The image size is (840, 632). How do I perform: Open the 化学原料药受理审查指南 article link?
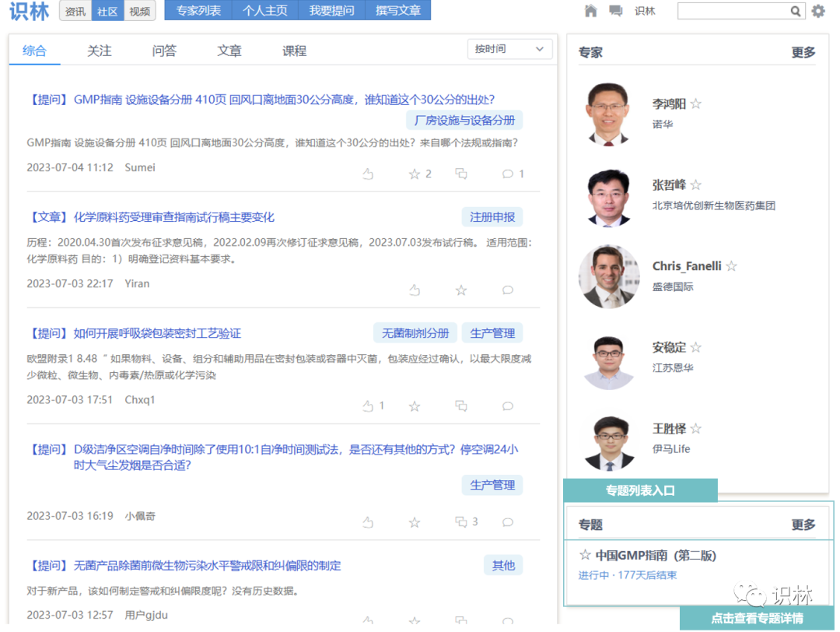173,217
